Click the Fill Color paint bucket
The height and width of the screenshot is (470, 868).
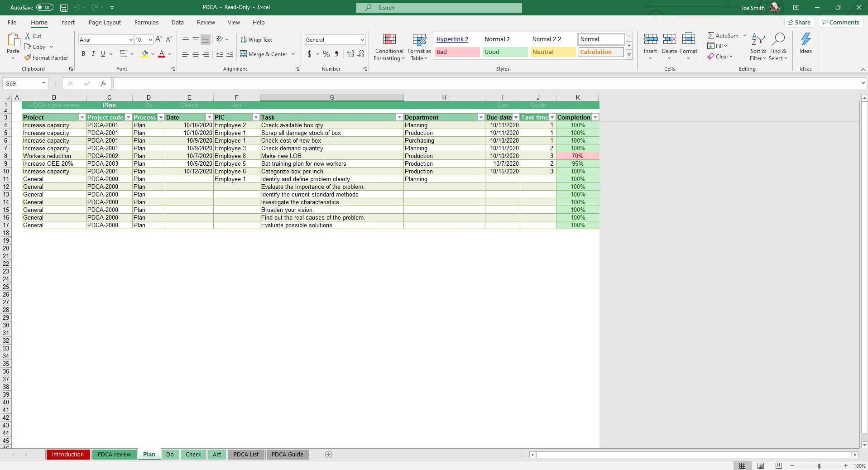145,54
